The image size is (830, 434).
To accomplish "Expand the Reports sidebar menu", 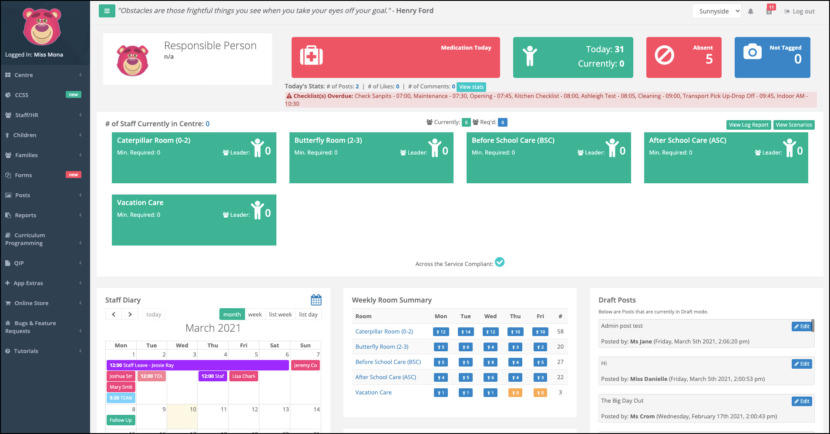I will click(44, 215).
